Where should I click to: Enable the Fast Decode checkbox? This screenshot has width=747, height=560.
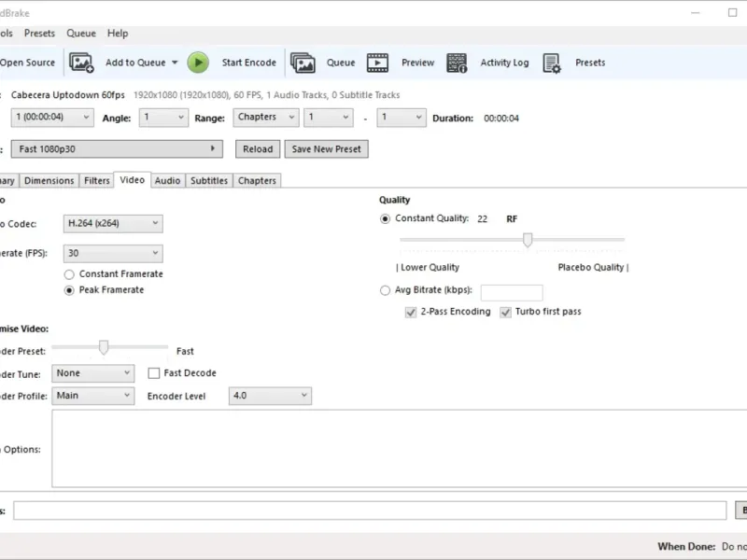click(x=153, y=373)
